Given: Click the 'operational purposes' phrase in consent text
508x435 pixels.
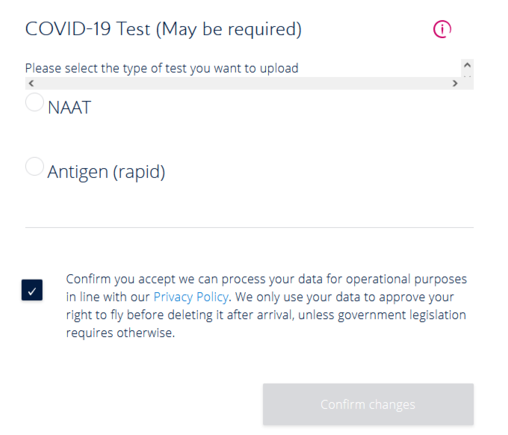Looking at the screenshot, I should (406, 279).
